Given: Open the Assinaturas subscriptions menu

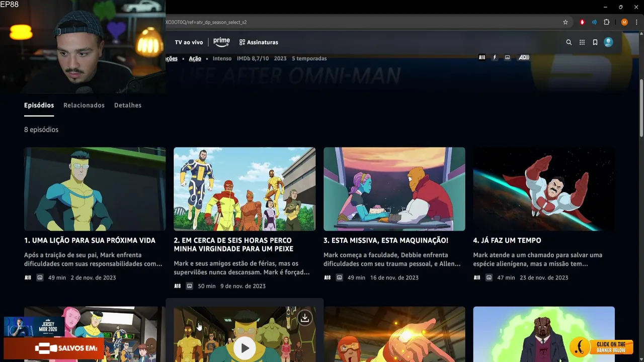Looking at the screenshot, I should pos(259,42).
